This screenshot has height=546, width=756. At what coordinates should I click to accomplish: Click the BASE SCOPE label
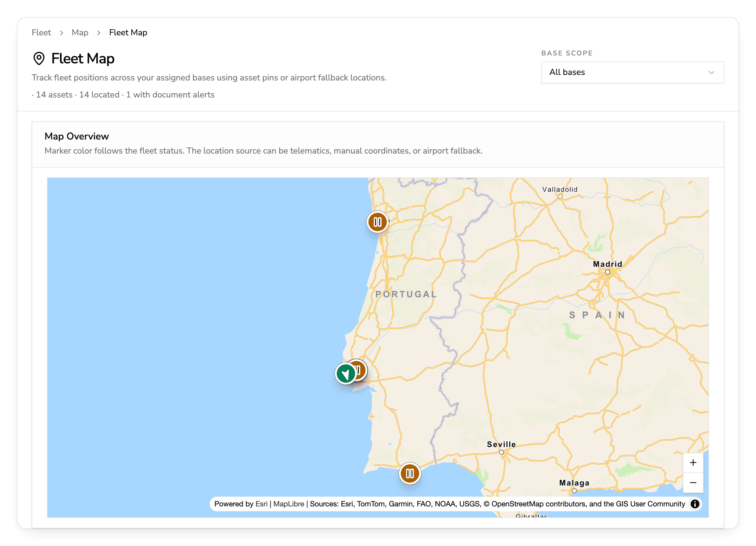(567, 53)
